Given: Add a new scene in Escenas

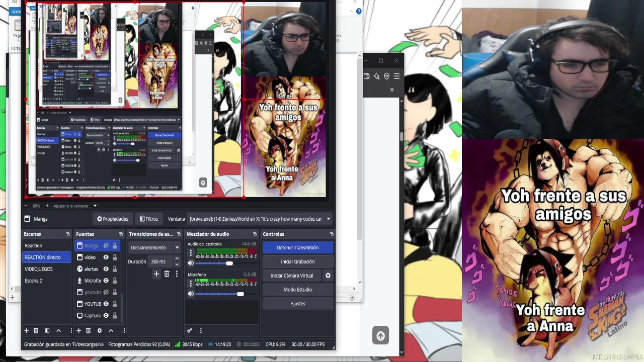Looking at the screenshot, I should [x=27, y=330].
